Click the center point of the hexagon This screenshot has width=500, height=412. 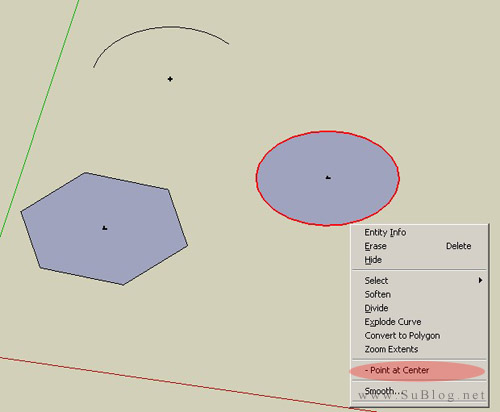(x=104, y=228)
